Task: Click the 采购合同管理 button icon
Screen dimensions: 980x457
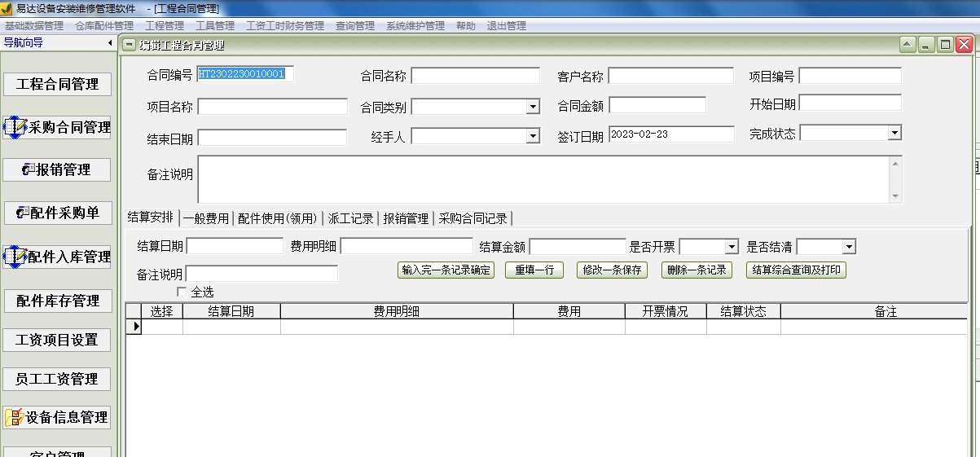Action: [x=16, y=127]
